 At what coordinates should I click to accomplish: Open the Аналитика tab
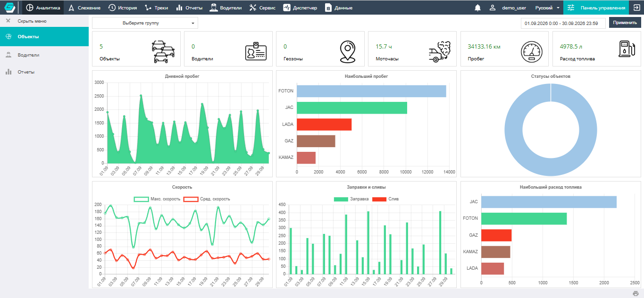point(43,8)
